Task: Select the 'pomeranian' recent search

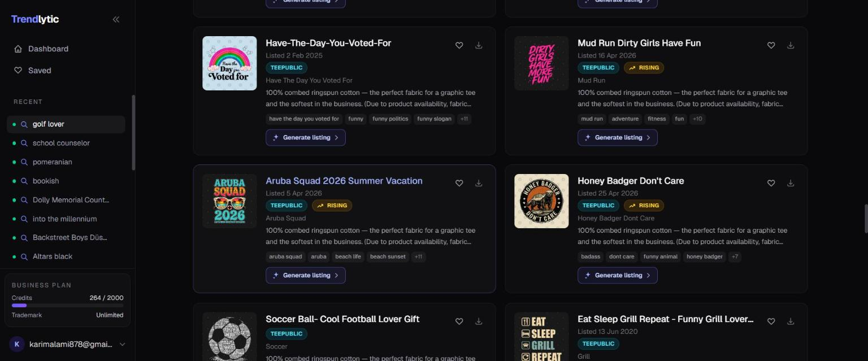Action: 66,162
